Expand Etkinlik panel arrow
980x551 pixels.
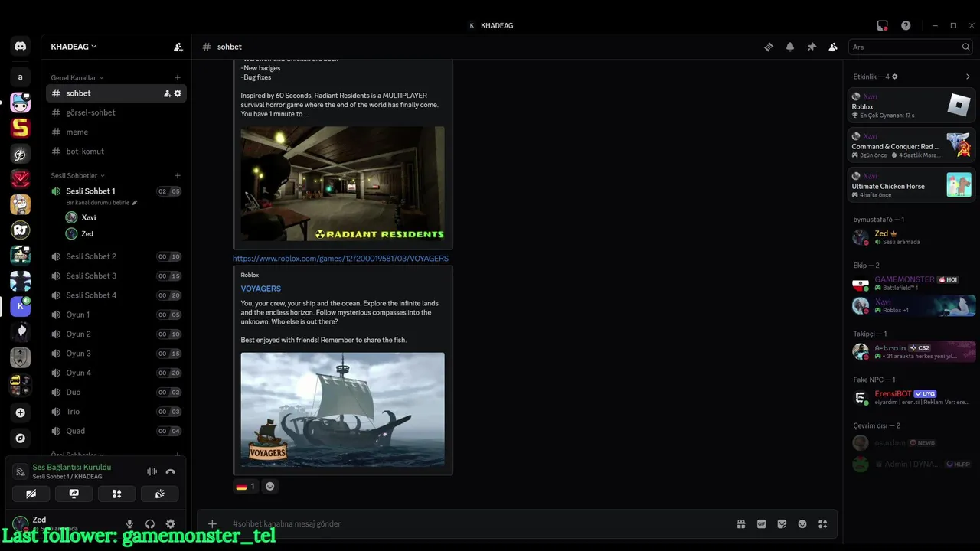coord(968,77)
